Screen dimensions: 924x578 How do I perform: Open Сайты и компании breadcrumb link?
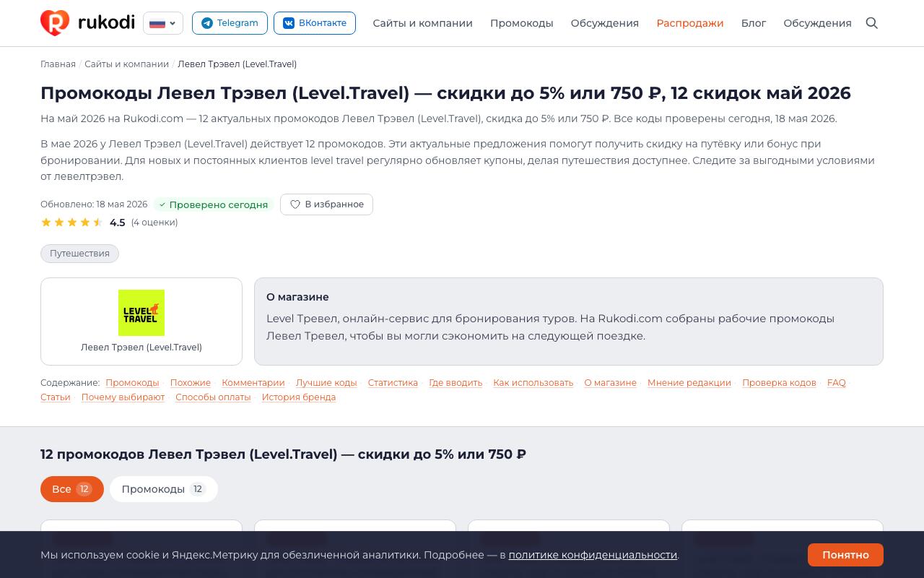pos(126,64)
